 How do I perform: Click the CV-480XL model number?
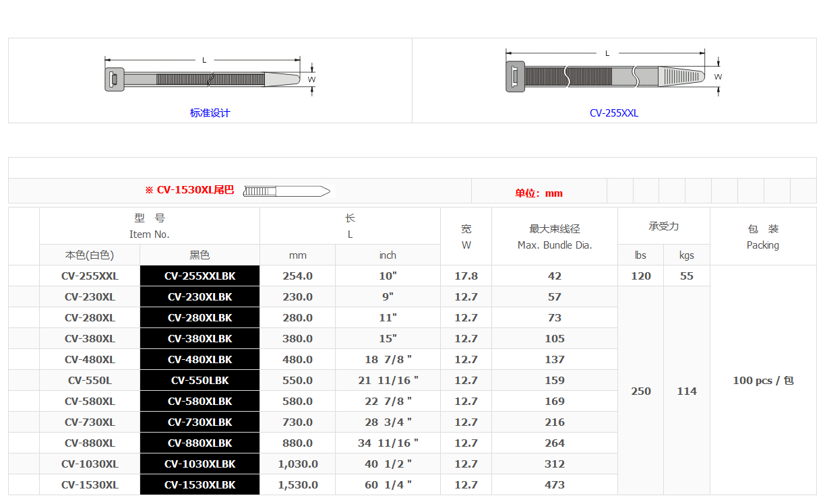tap(90, 359)
